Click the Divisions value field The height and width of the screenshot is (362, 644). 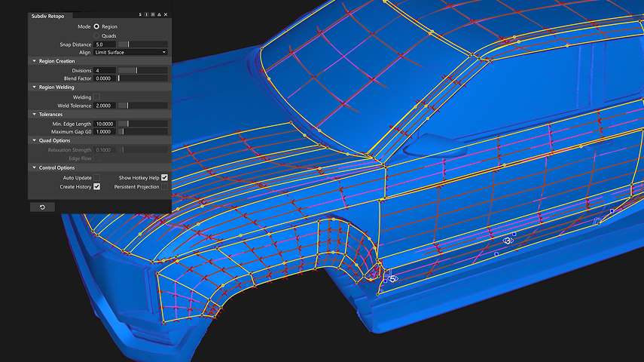click(x=105, y=70)
